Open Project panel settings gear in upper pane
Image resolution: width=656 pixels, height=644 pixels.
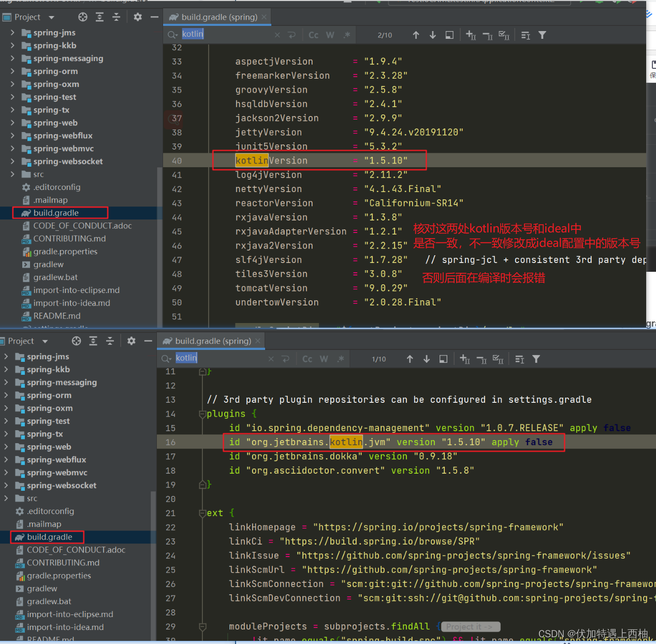point(138,17)
